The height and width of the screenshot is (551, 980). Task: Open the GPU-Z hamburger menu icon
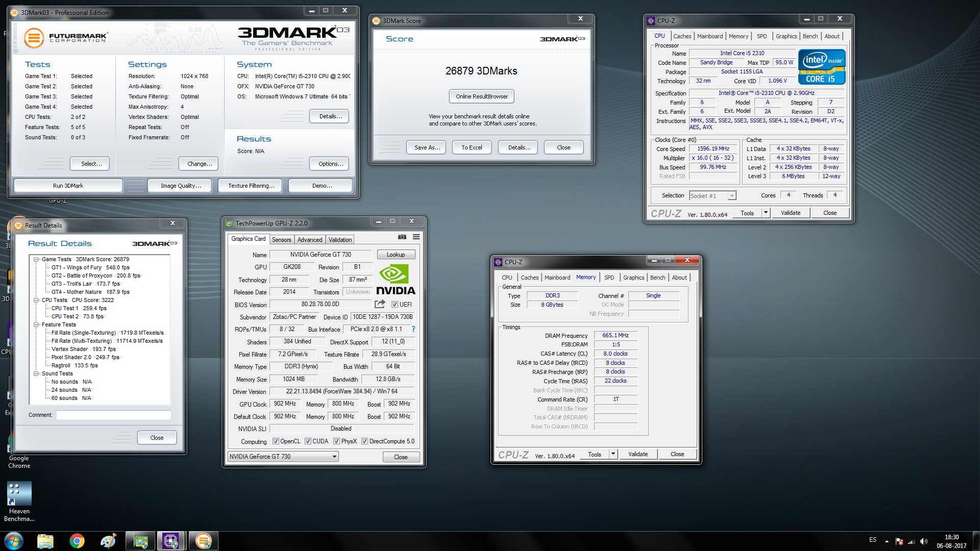pyautogui.click(x=416, y=237)
